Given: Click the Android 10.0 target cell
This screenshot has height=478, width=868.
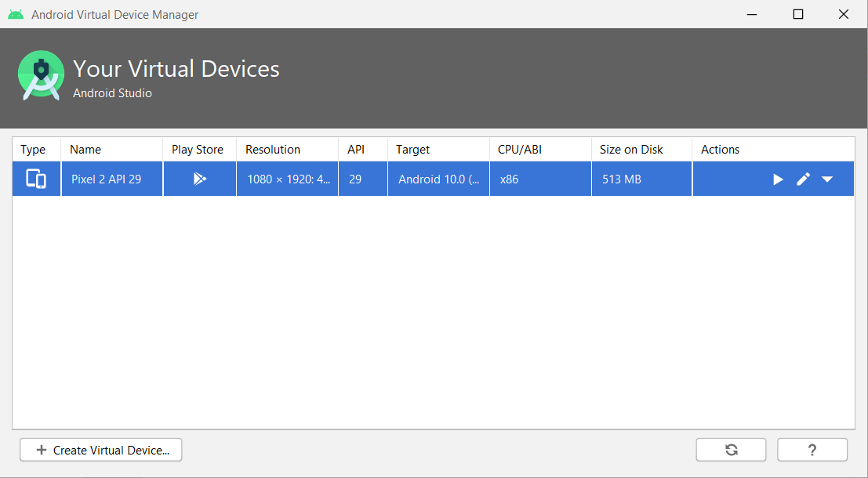Looking at the screenshot, I should click(438, 179).
